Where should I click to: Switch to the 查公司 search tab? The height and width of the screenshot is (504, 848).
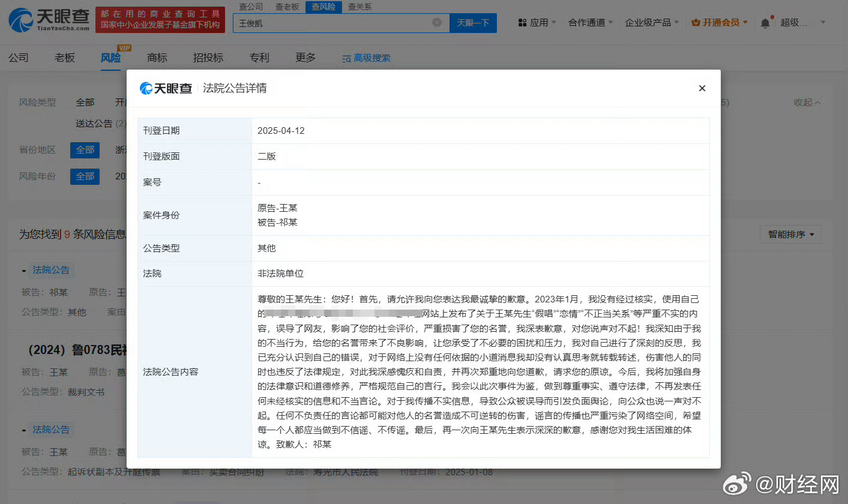pyautogui.click(x=251, y=7)
